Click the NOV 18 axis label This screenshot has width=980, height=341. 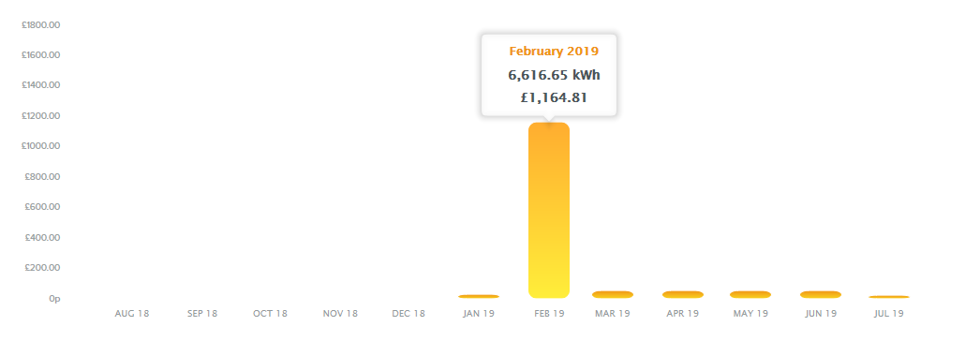(340, 314)
